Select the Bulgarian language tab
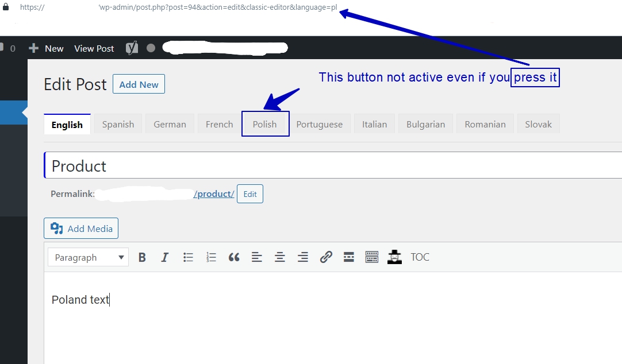Screen dimensions: 622x364 [x=425, y=124]
